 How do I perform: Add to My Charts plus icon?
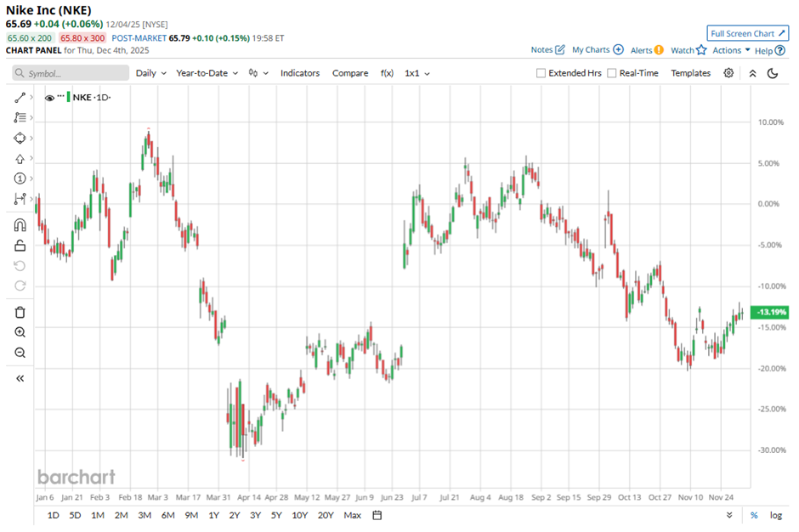pos(618,49)
